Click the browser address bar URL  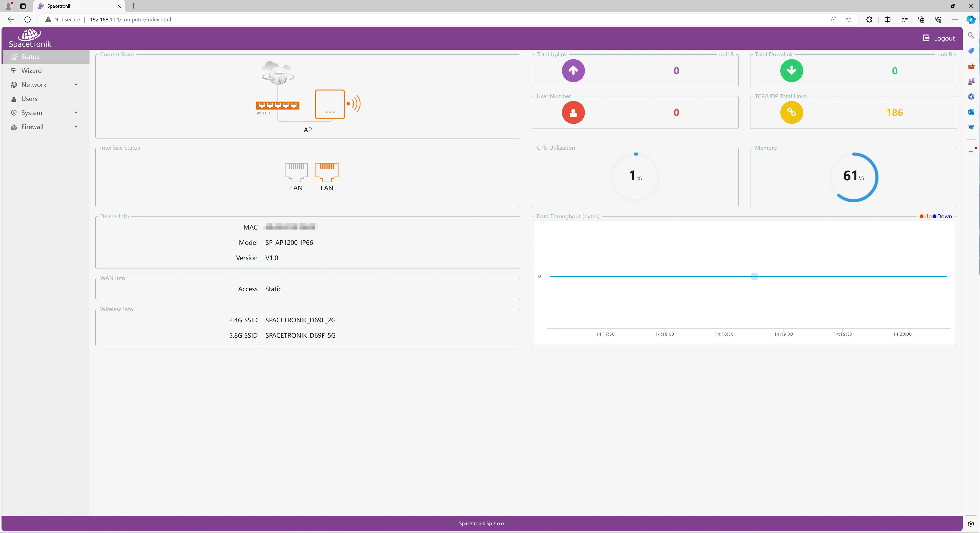[130, 19]
